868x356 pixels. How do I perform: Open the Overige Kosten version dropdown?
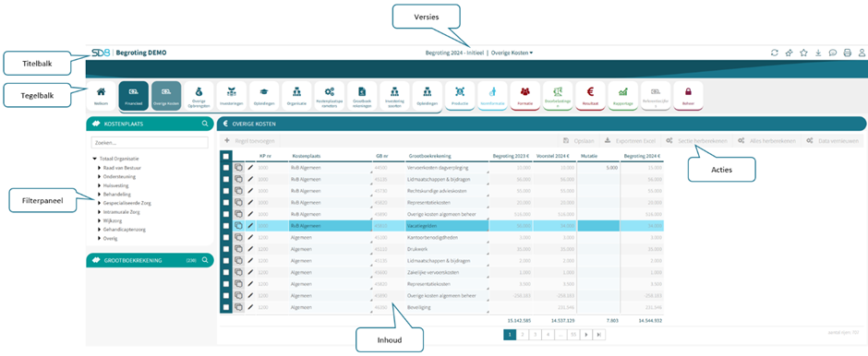[512, 53]
